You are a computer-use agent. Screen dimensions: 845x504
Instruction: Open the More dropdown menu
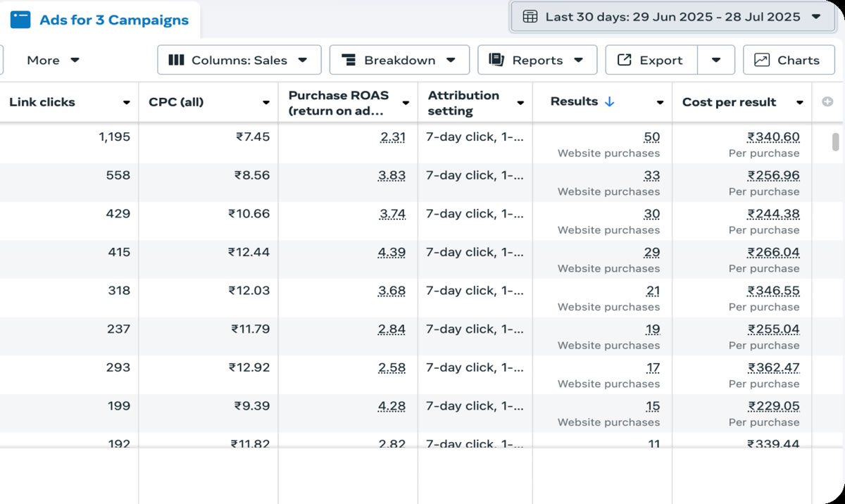tap(54, 61)
